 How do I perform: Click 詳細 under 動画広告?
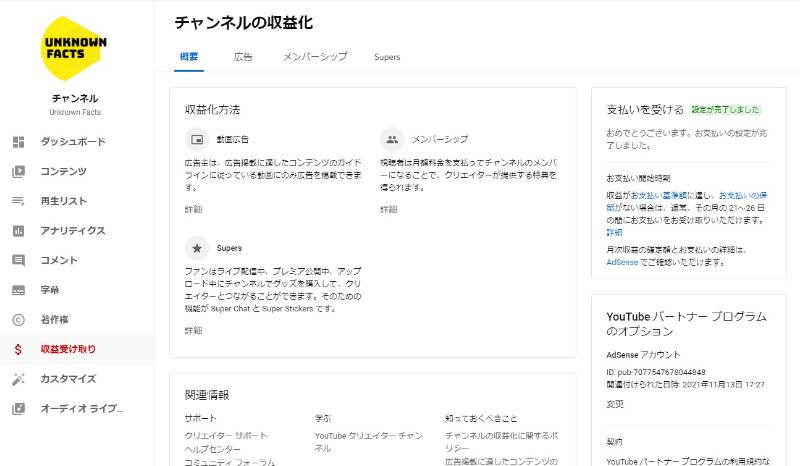tap(193, 209)
